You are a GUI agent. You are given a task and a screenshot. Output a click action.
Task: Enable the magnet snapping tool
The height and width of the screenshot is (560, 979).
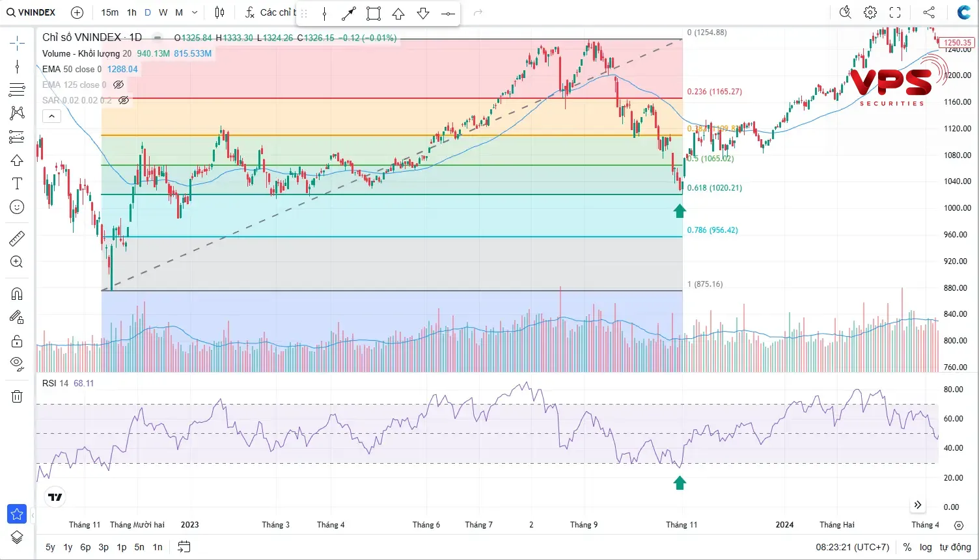pyautogui.click(x=17, y=293)
